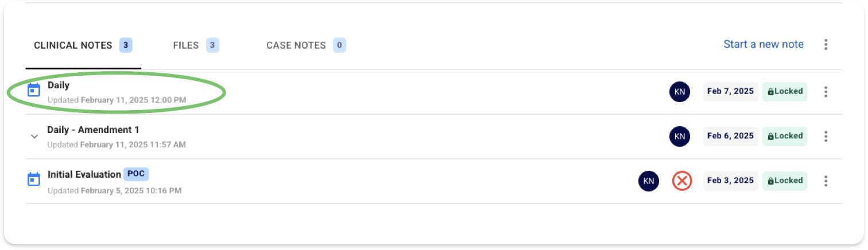868x250 pixels.
Task: Click the Locked badge on Feb 7 note
Action: click(x=785, y=92)
